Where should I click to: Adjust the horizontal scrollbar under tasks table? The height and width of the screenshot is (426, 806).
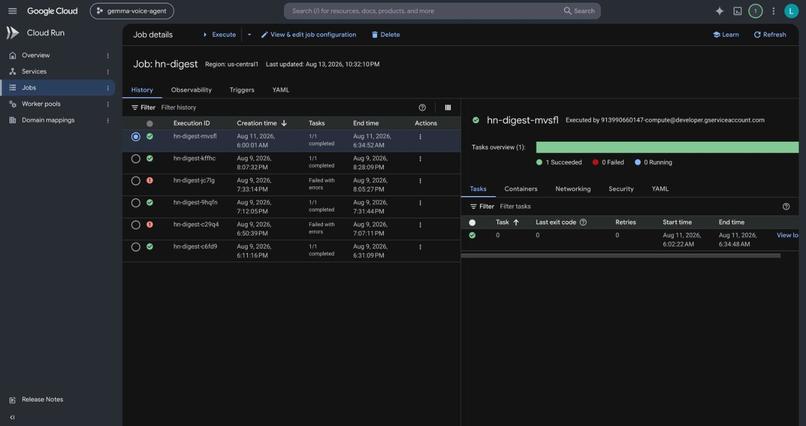coord(620,255)
